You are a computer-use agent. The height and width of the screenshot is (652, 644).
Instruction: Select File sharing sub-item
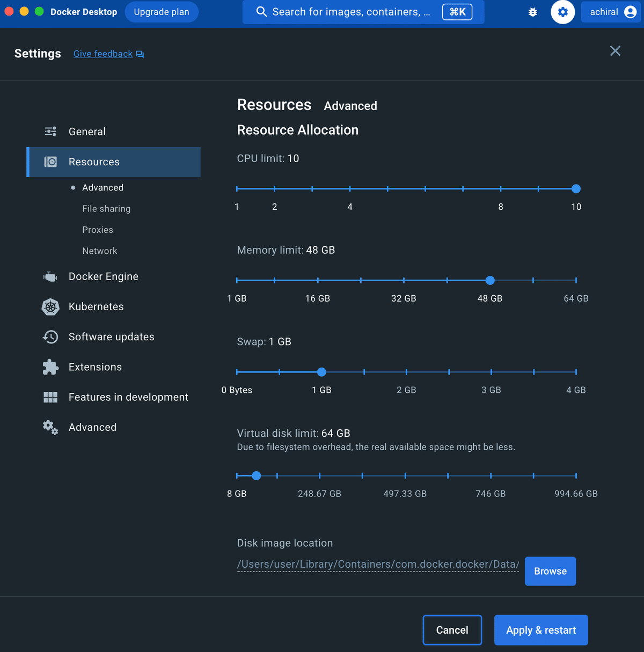point(106,208)
